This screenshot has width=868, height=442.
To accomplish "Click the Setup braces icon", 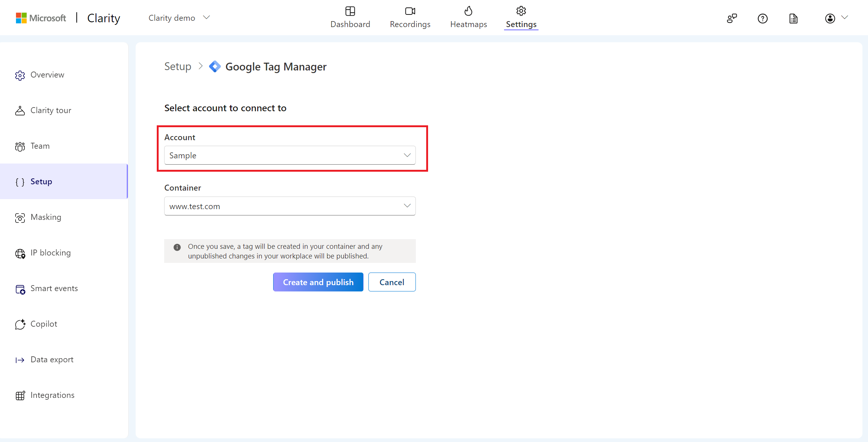I will point(20,182).
